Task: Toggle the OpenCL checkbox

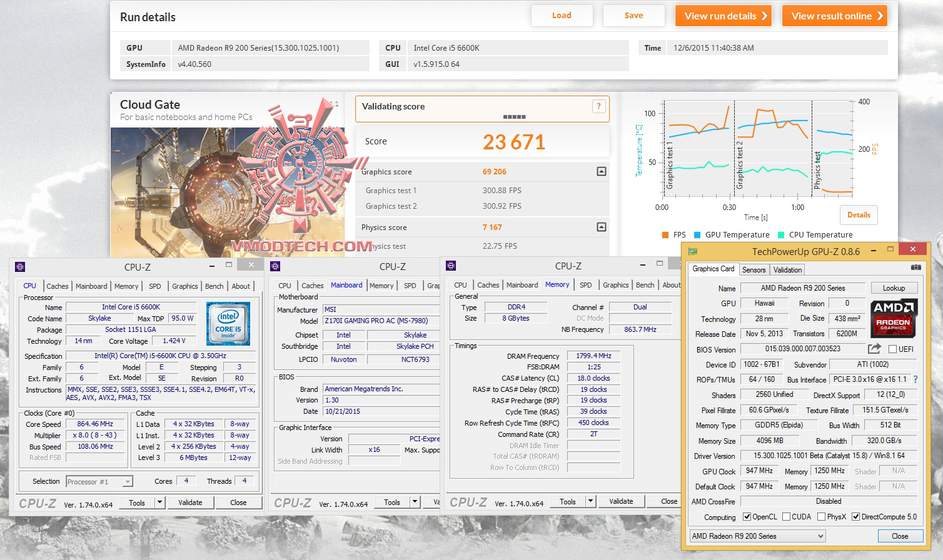Action: [x=747, y=517]
